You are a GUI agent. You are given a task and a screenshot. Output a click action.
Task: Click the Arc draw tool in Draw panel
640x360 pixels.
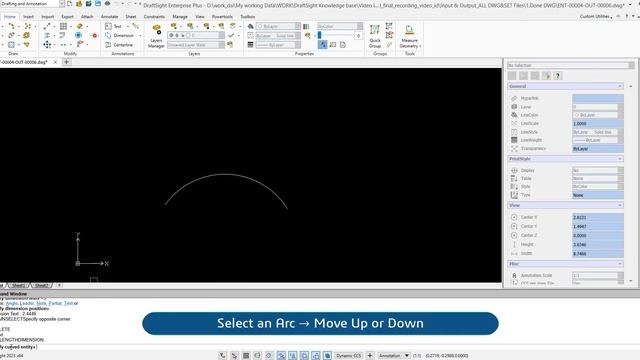coord(11,26)
